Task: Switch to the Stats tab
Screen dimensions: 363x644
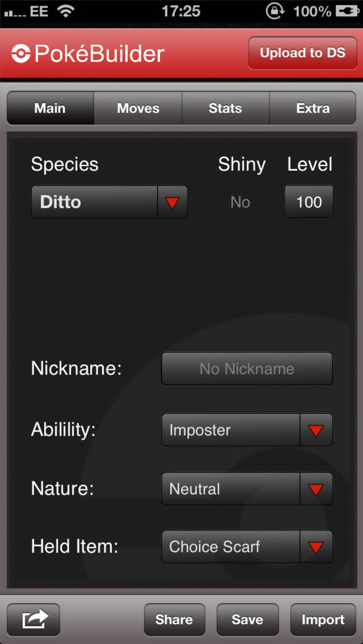Action: click(225, 108)
